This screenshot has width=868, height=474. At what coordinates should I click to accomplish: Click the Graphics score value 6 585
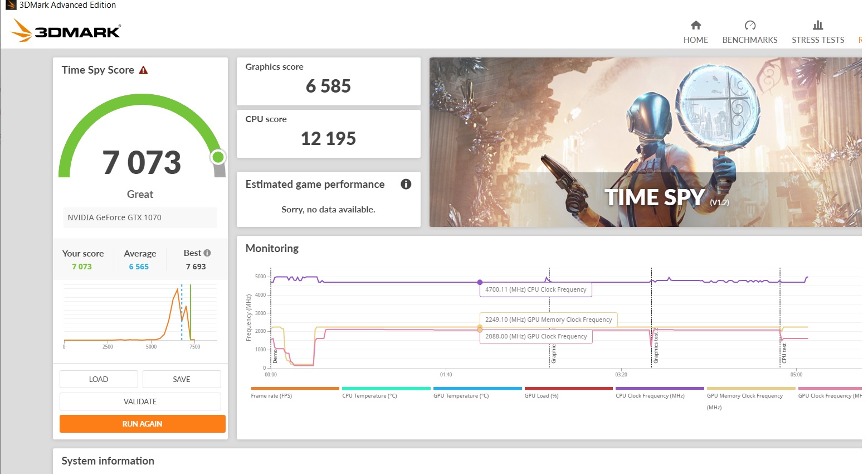tap(328, 86)
